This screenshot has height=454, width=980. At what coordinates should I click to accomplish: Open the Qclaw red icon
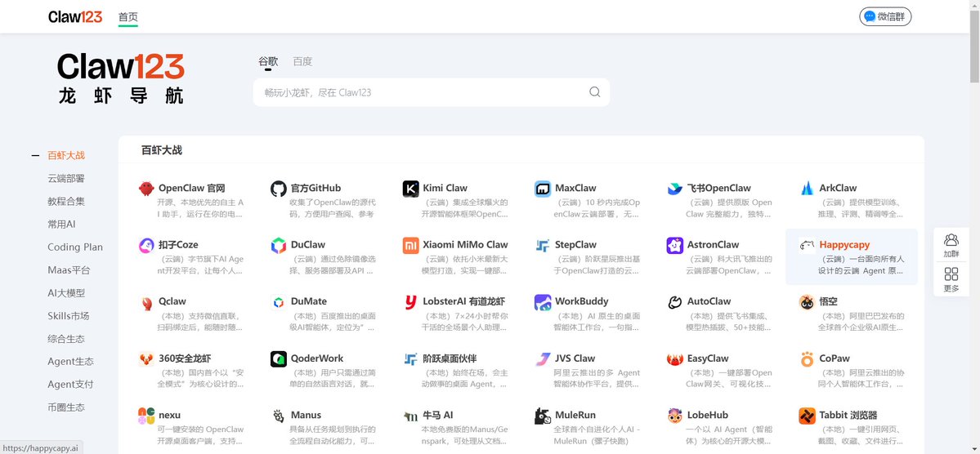146,302
